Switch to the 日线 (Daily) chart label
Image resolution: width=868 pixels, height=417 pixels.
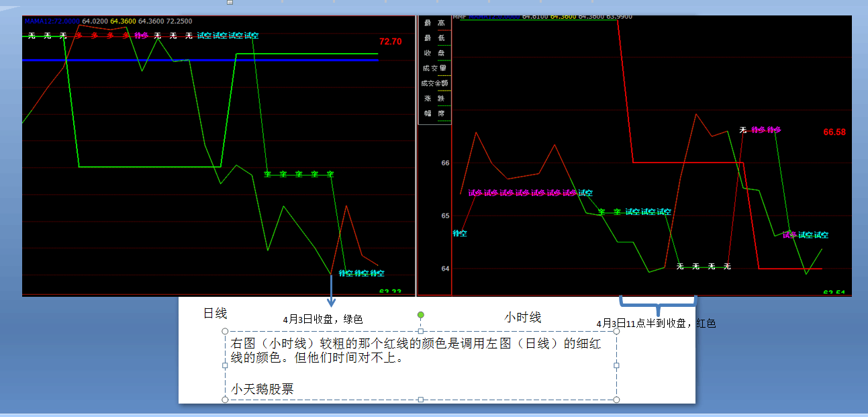coord(216,313)
